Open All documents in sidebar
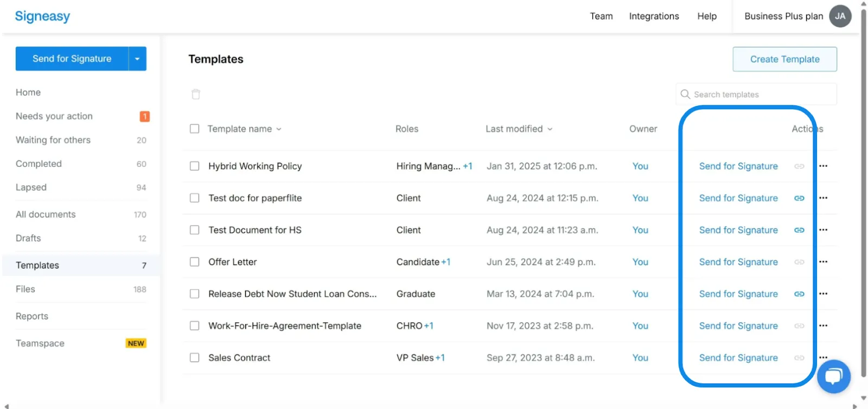 pos(46,215)
